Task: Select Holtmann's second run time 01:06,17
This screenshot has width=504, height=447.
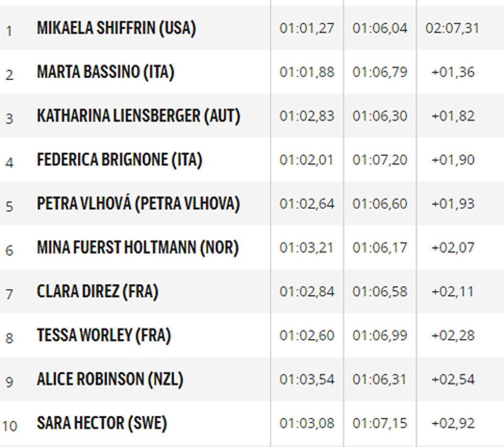Action: (x=380, y=248)
